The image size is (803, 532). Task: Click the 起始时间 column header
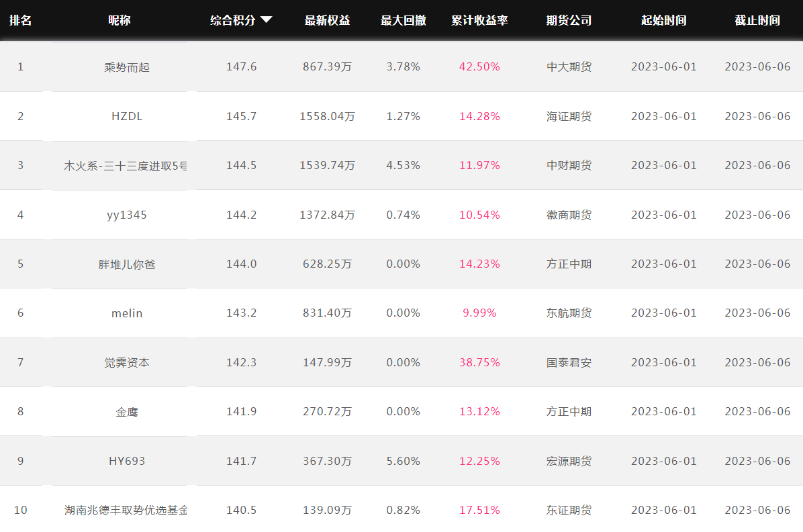point(664,20)
